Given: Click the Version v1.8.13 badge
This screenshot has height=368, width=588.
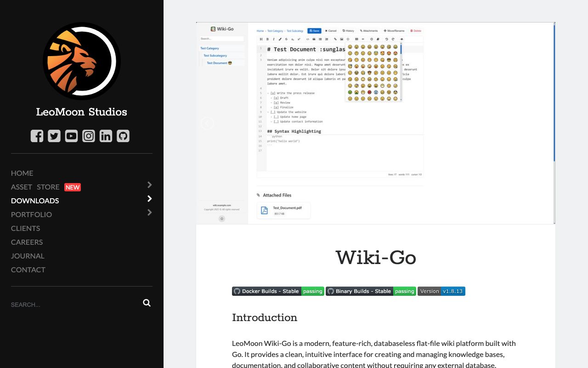Looking at the screenshot, I should click(x=441, y=291).
